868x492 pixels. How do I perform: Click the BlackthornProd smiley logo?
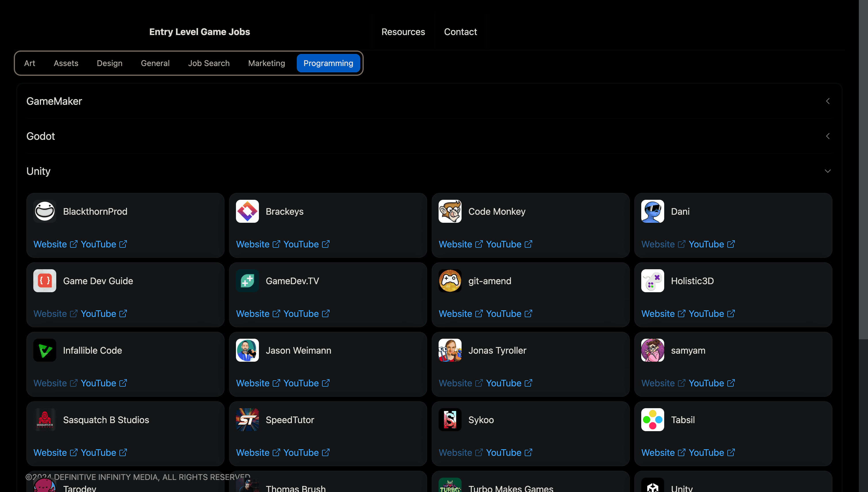(44, 211)
